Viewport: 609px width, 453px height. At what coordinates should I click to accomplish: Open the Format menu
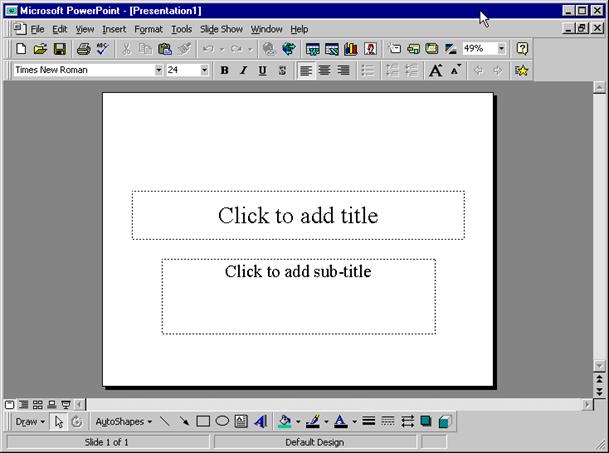pos(148,29)
